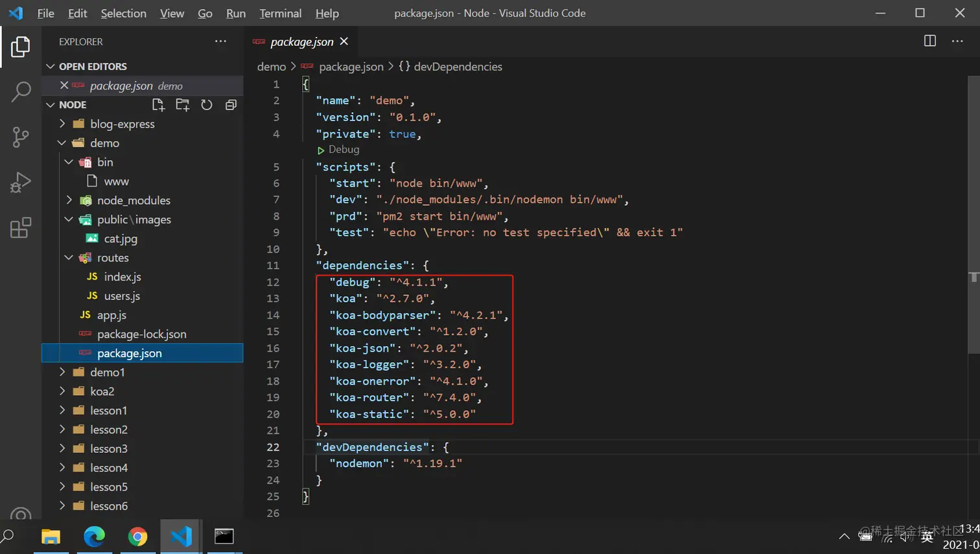Show hidden system tray icons

point(844,537)
